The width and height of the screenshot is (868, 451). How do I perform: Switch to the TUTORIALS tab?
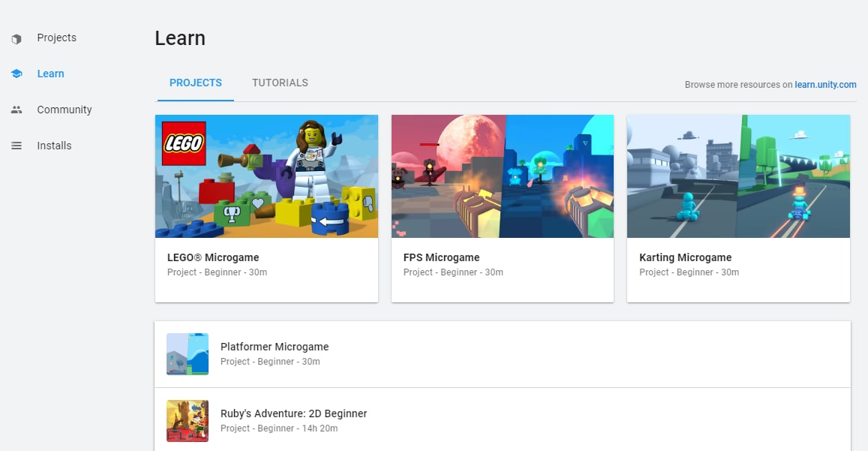(x=280, y=83)
